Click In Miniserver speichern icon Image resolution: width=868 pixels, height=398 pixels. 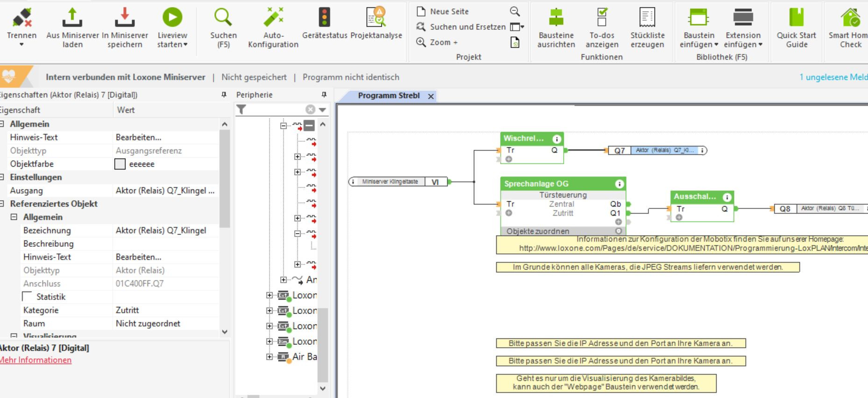coord(125,18)
